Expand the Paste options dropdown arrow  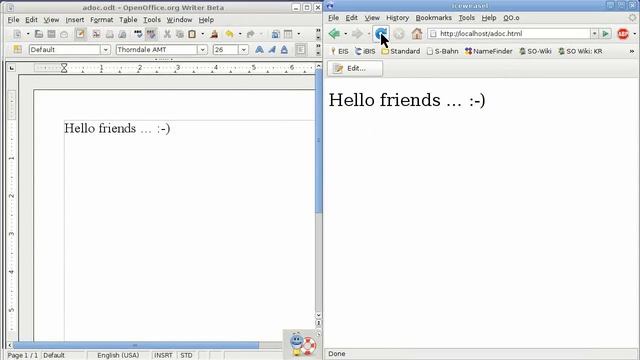tap(202, 34)
